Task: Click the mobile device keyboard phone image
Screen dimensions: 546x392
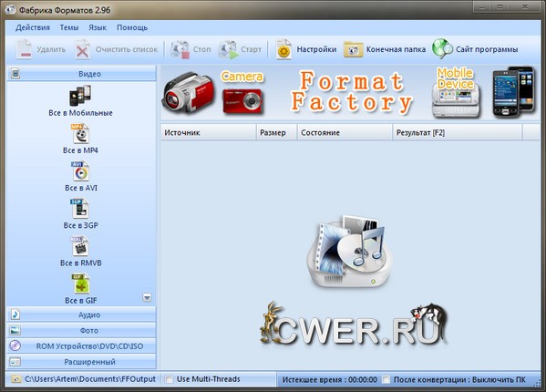Action: coord(456,101)
